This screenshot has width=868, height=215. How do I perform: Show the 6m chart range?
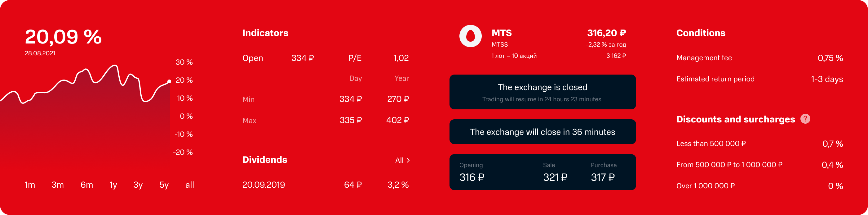86,185
